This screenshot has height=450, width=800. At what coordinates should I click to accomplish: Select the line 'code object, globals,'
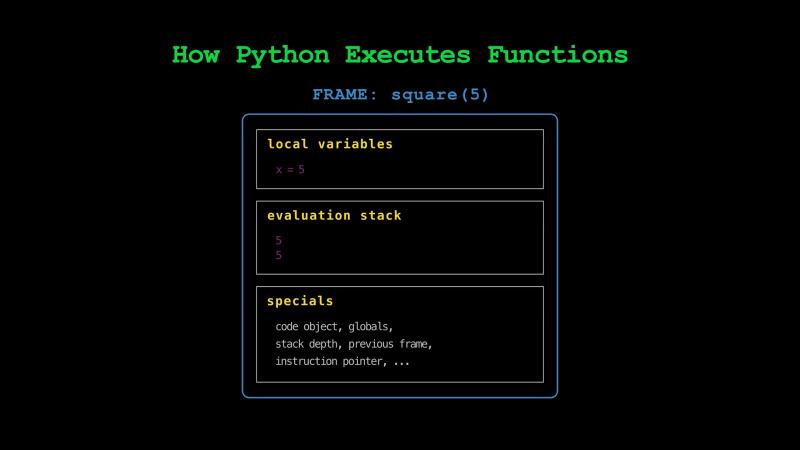tap(334, 327)
